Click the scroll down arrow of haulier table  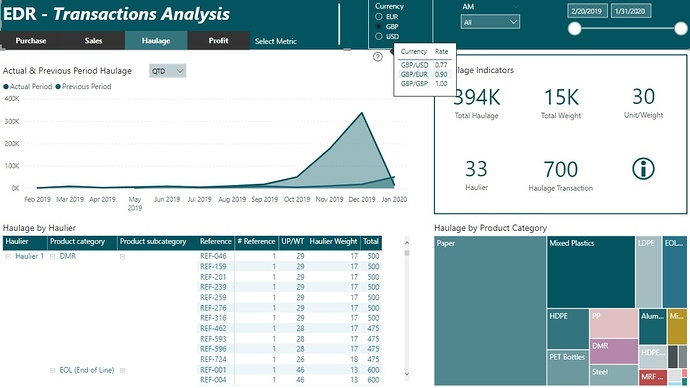click(407, 374)
